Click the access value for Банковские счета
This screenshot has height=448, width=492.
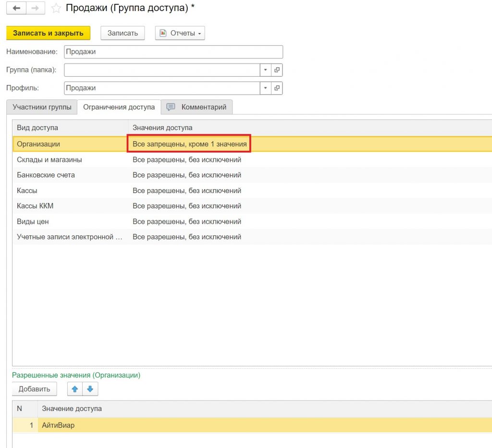point(187,175)
